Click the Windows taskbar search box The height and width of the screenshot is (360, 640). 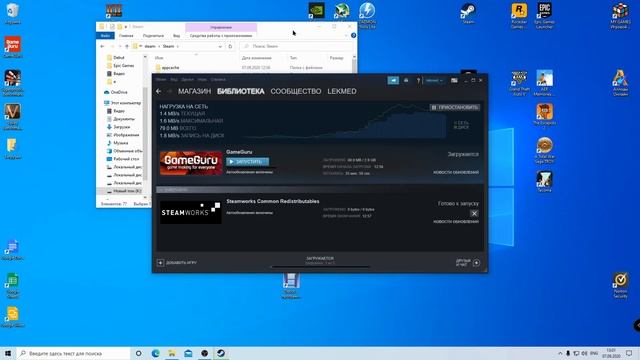coord(73,353)
